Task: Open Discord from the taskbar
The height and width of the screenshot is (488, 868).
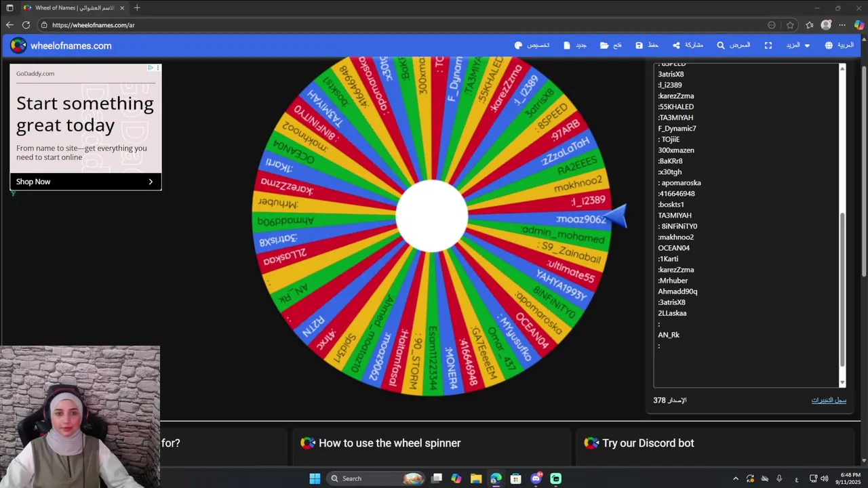Action: coord(536,479)
